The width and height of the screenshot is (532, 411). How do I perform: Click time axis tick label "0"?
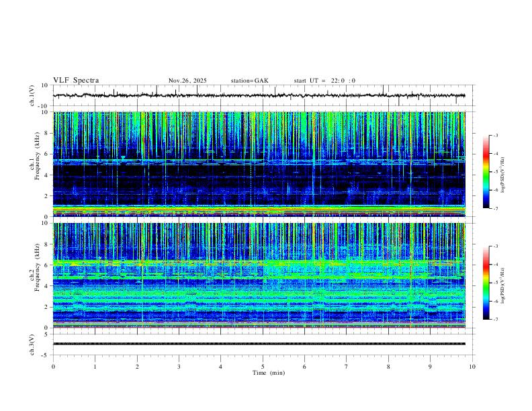click(53, 367)
